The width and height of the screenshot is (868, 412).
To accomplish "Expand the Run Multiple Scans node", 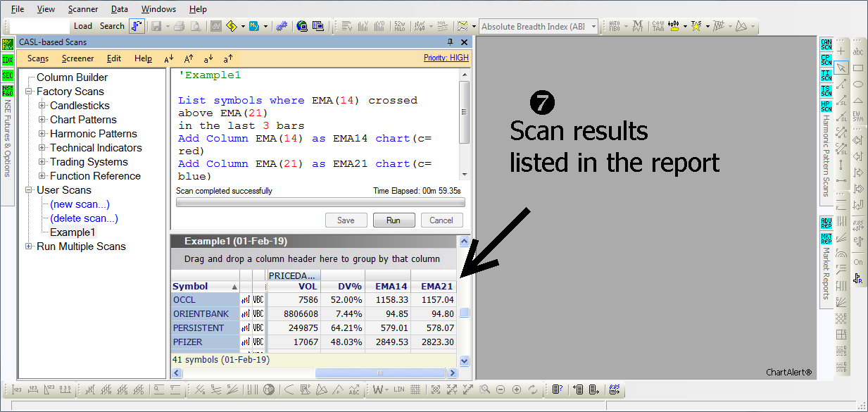I will [x=29, y=246].
